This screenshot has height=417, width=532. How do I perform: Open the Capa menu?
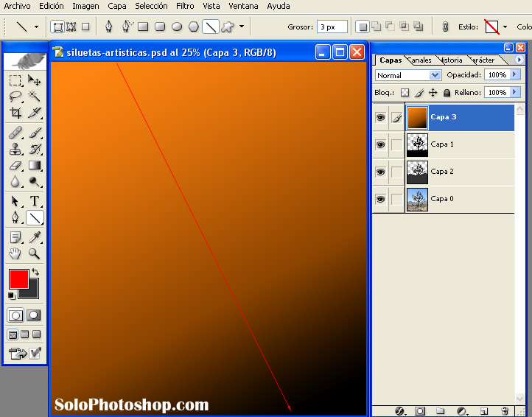click(x=116, y=6)
